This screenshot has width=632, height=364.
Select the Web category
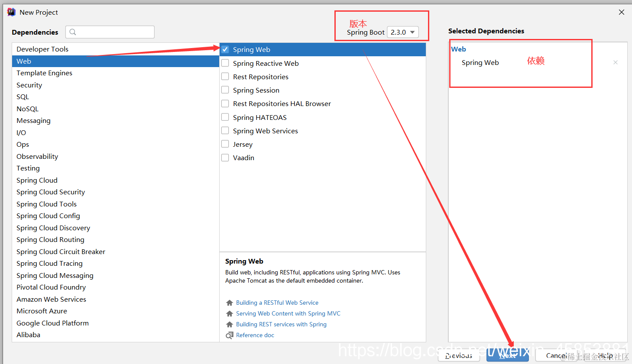116,61
